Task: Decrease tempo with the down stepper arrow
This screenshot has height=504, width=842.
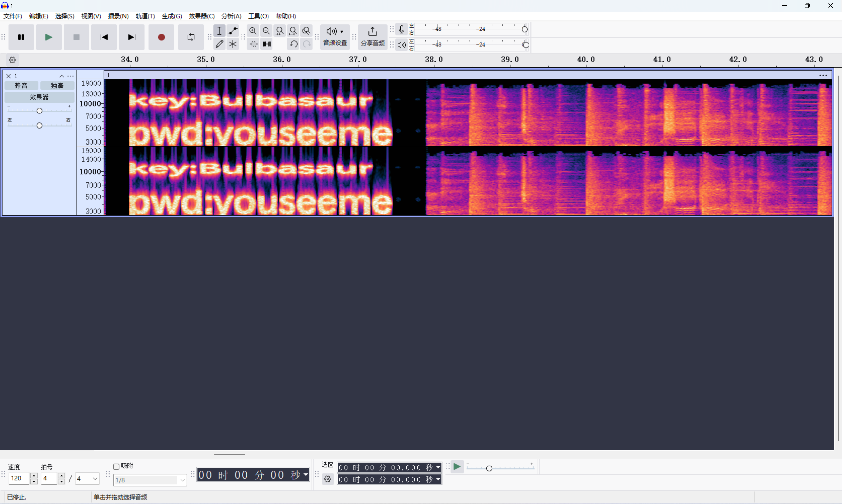Action: (34, 481)
